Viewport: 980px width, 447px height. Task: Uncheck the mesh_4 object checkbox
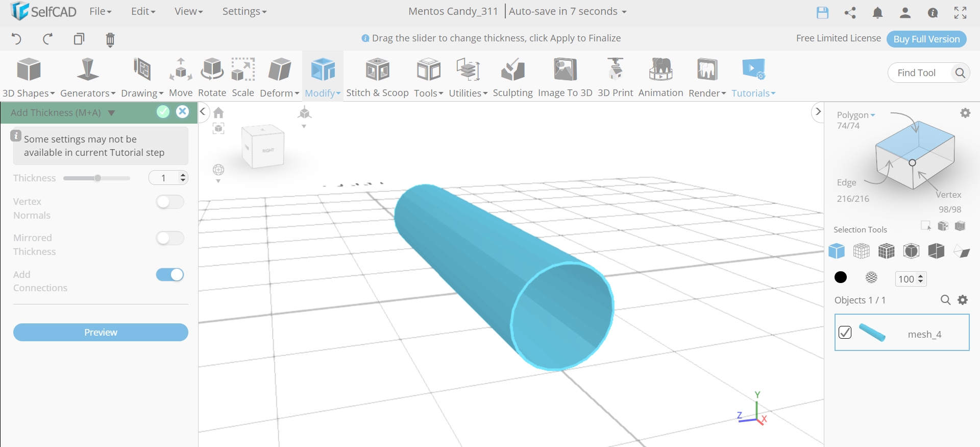tap(845, 333)
